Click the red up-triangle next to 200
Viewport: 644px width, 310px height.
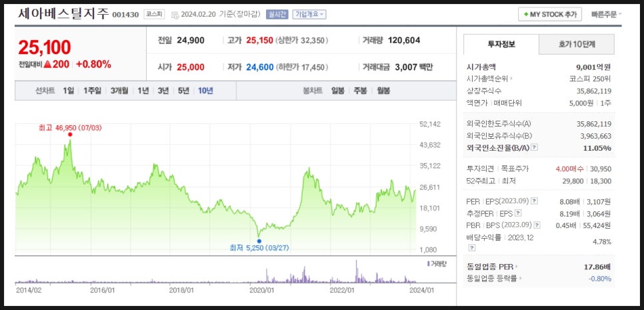click(x=47, y=65)
